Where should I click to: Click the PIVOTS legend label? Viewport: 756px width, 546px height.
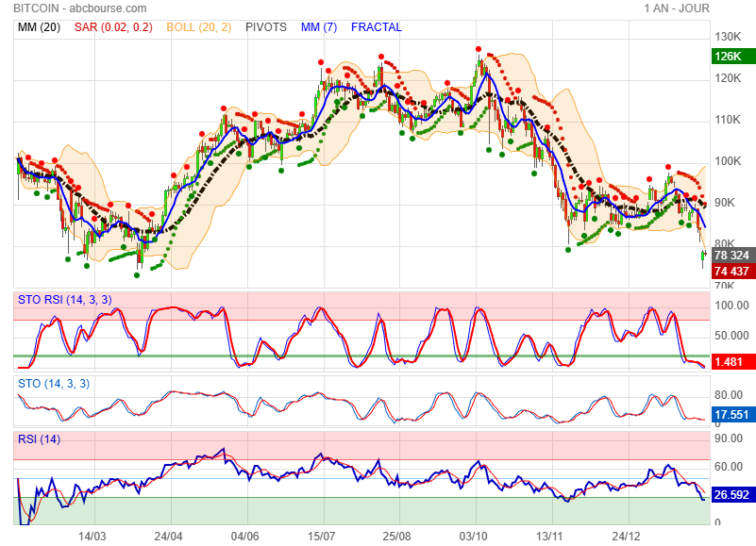point(265,27)
